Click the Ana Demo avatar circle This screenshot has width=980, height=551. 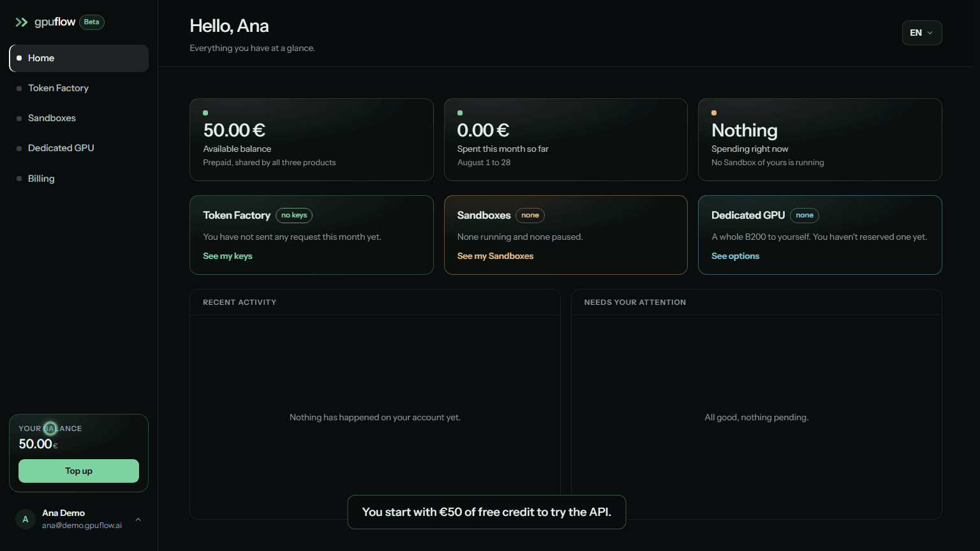[26, 520]
